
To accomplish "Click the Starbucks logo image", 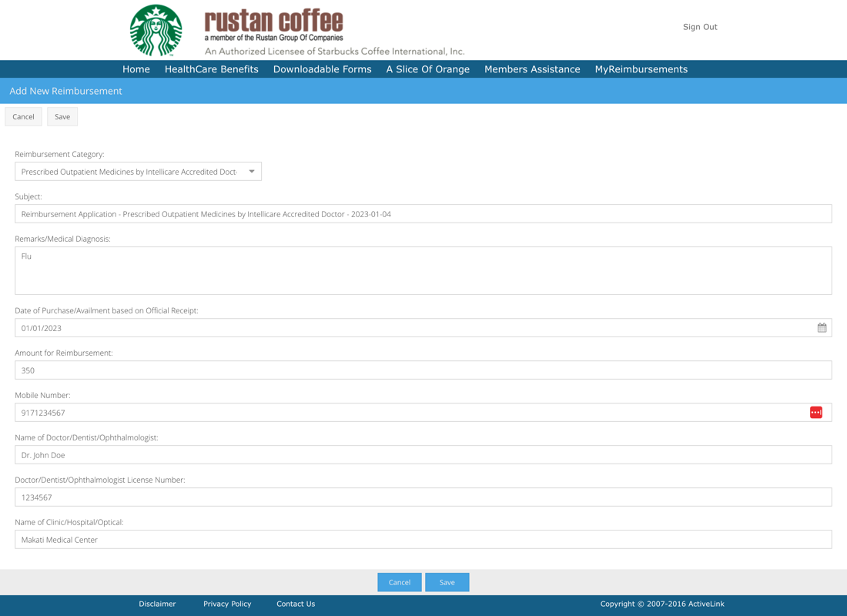I will coord(156,30).
